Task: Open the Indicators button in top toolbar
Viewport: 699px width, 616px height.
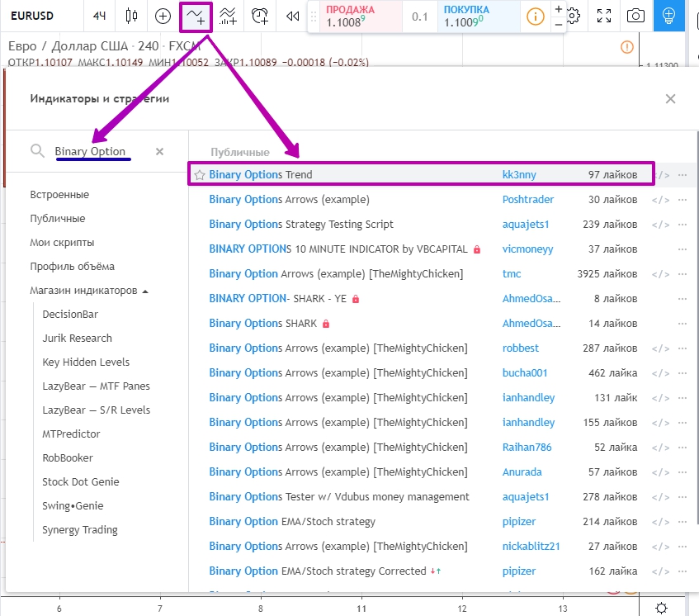Action: pyautogui.click(x=196, y=16)
